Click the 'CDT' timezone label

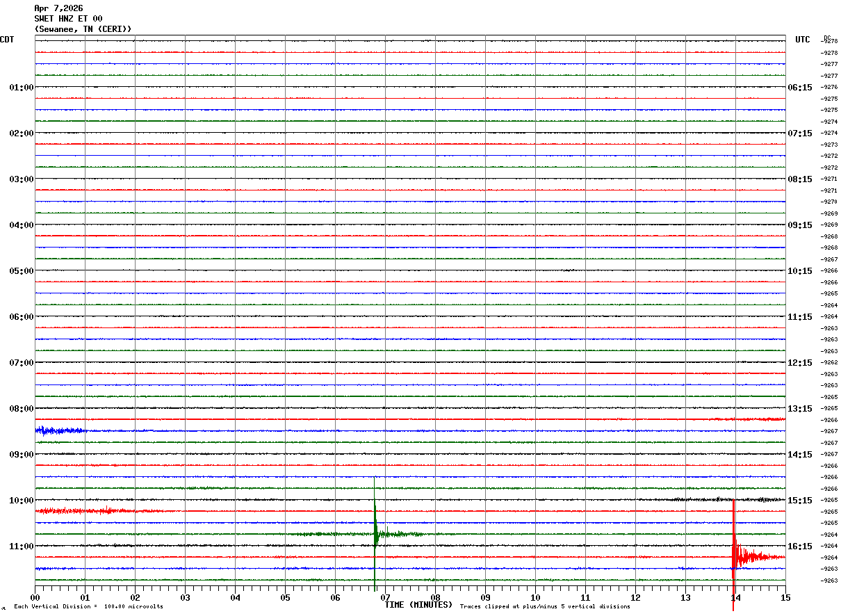[7, 40]
